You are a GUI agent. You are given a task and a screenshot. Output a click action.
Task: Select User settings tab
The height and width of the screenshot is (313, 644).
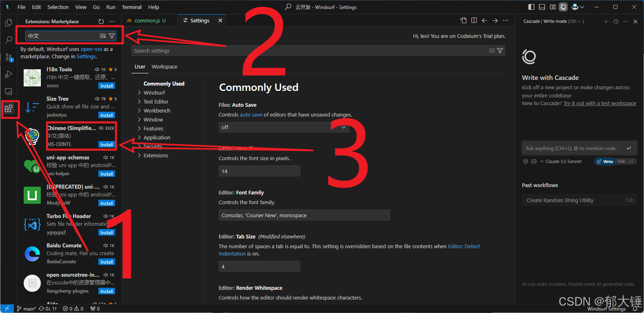coord(140,67)
